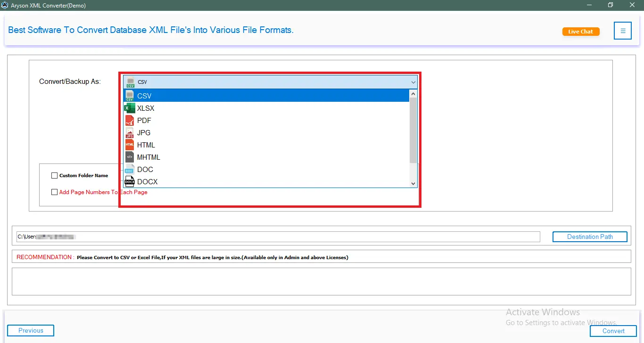Click the Convert/Backup As label

[70, 82]
